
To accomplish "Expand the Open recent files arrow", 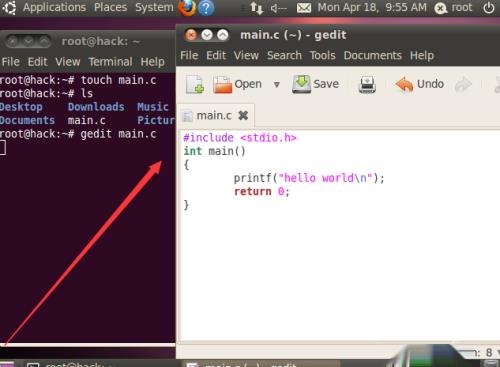I will [x=276, y=85].
